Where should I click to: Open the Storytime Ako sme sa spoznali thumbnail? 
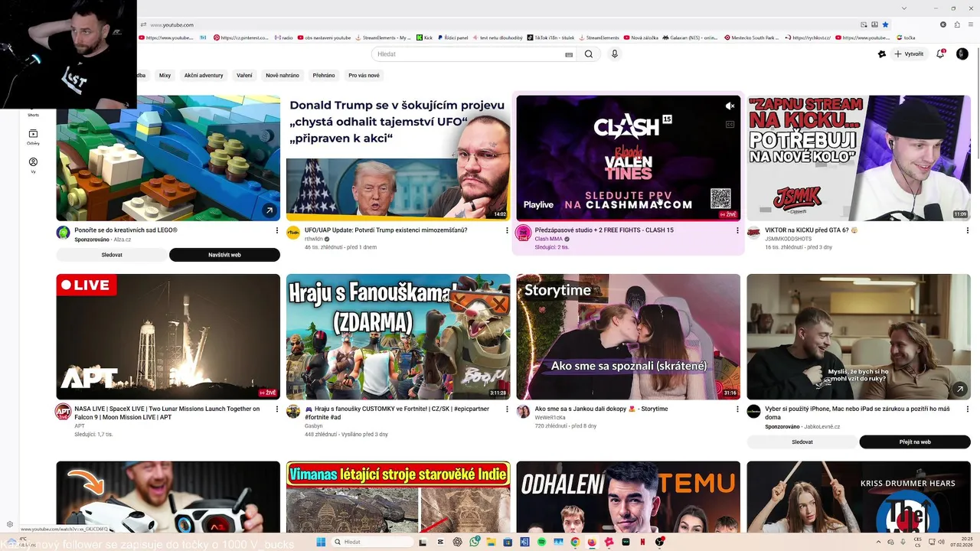629,337
